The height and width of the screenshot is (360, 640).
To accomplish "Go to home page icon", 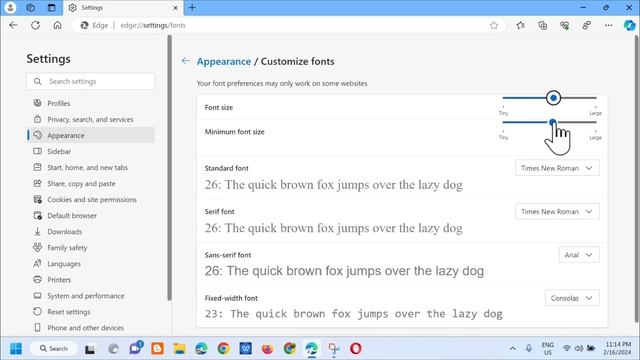I will pyautogui.click(x=58, y=25).
